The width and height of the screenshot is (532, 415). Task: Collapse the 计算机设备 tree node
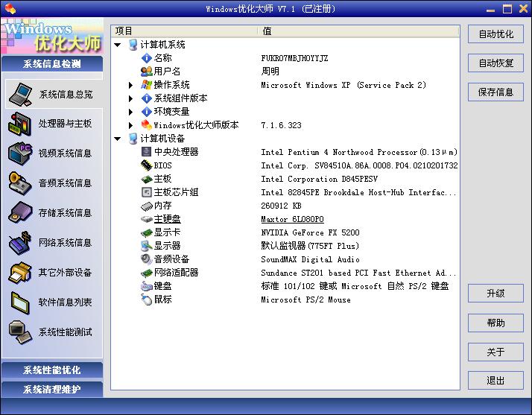(x=118, y=139)
